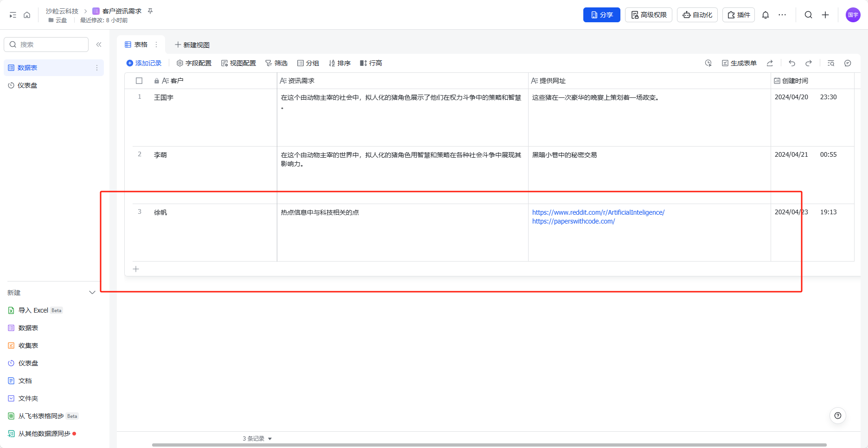This screenshot has width=868, height=448.
Task: Tick the select-all rows checkbox
Action: click(x=139, y=81)
